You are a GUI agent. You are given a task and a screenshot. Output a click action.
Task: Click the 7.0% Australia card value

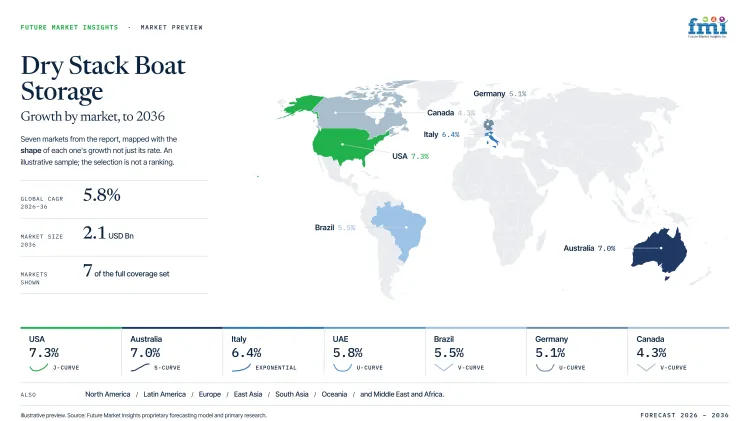[145, 353]
